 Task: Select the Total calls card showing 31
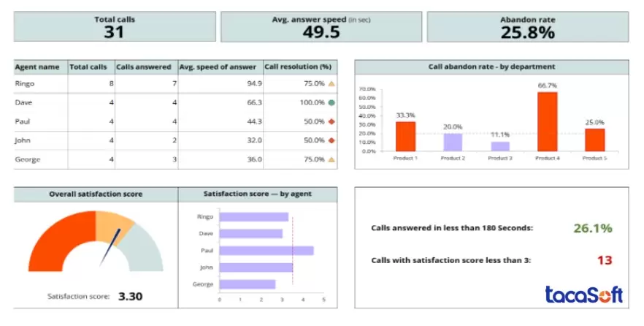pyautogui.click(x=115, y=27)
